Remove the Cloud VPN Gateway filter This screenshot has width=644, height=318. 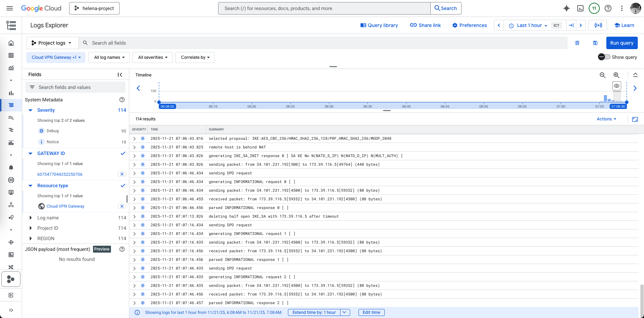tap(122, 206)
